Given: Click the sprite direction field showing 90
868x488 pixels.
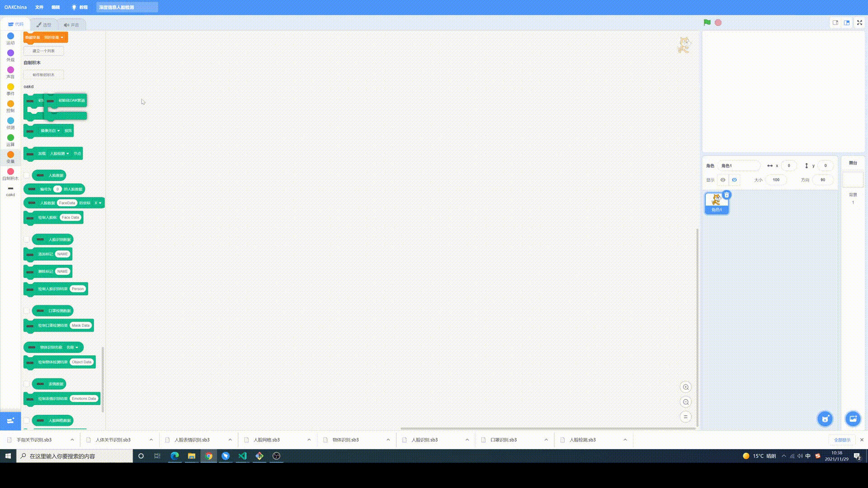Looking at the screenshot, I should coord(822,180).
